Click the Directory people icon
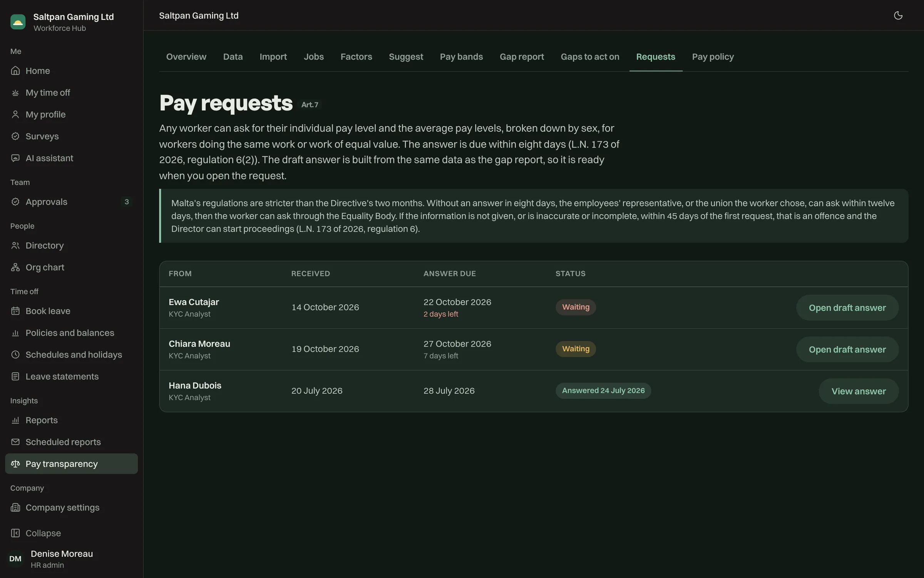Screen dimensions: 924x578 (x=15, y=245)
